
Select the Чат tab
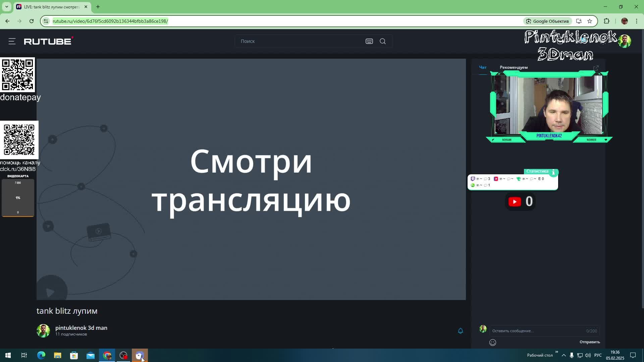[x=483, y=67]
